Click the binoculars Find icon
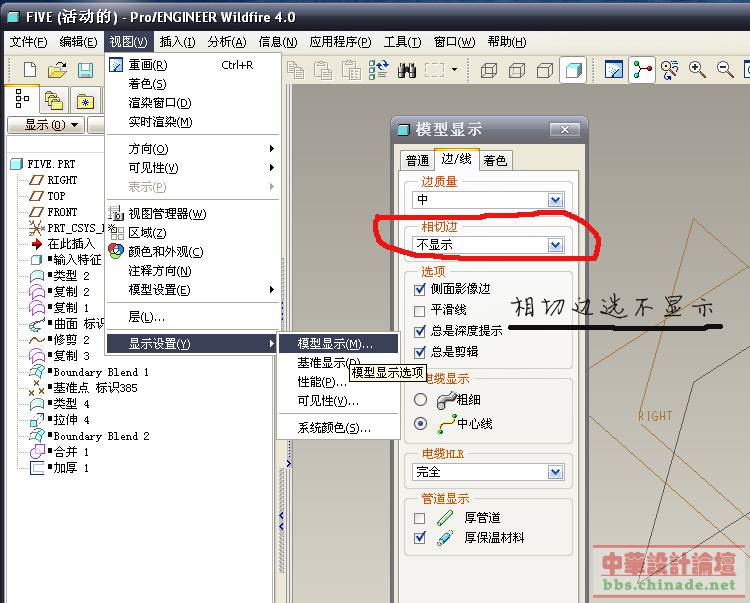The image size is (750, 603). tap(407, 71)
